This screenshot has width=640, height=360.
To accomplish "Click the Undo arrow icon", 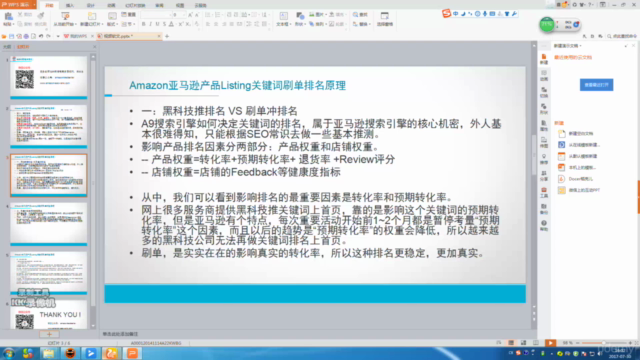I will click(x=41, y=36).
